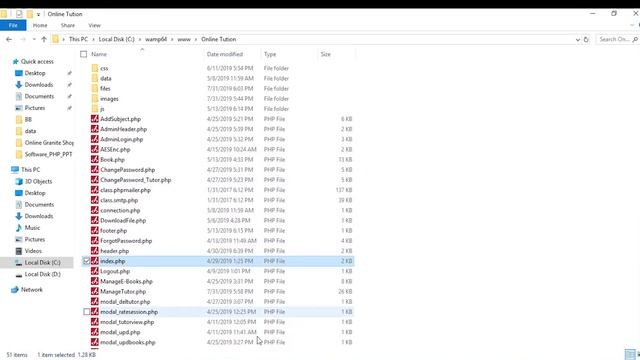Select the images folder icon

(95, 98)
